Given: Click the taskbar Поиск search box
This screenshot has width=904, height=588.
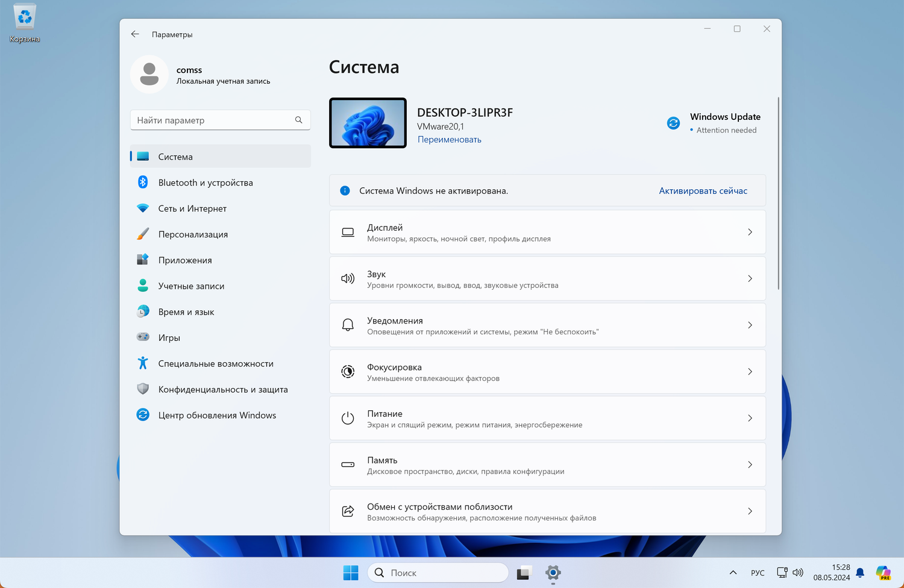Looking at the screenshot, I should point(438,572).
